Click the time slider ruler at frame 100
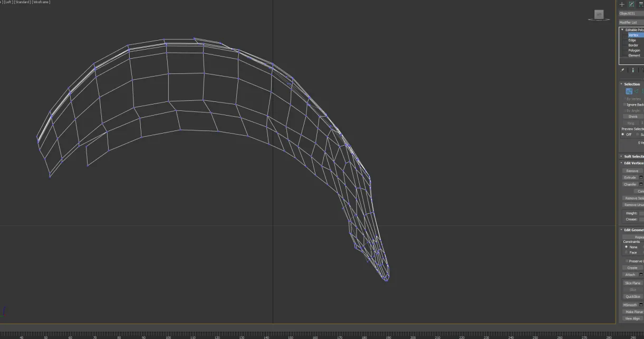644x339 pixels. [x=168, y=336]
